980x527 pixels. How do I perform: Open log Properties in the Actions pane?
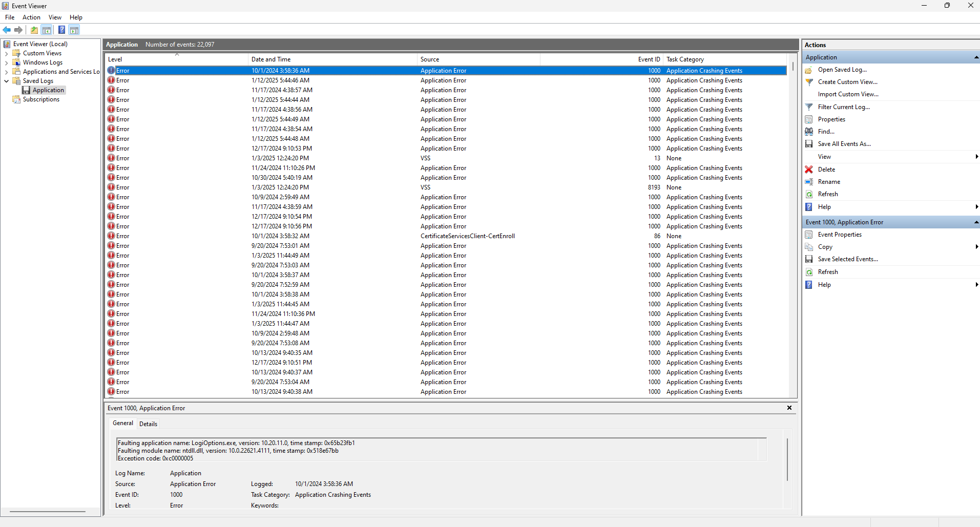831,119
